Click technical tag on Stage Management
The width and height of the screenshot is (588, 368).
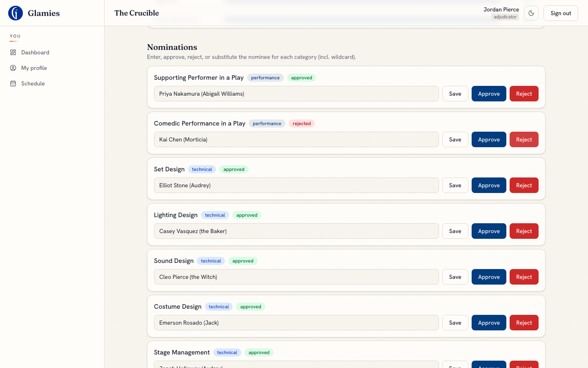click(227, 352)
